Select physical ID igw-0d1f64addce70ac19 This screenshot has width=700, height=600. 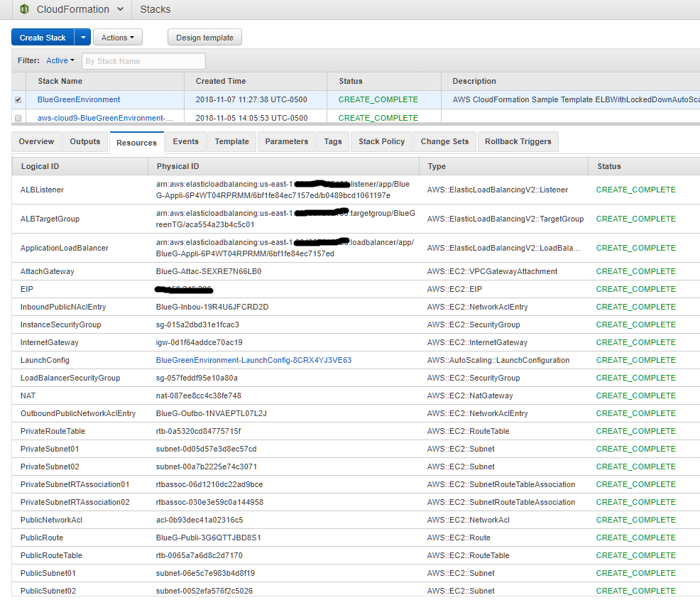pyautogui.click(x=199, y=342)
